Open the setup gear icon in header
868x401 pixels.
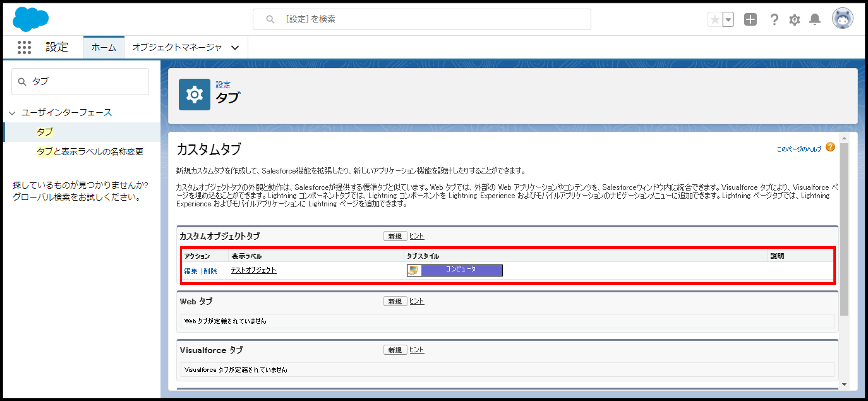point(794,19)
